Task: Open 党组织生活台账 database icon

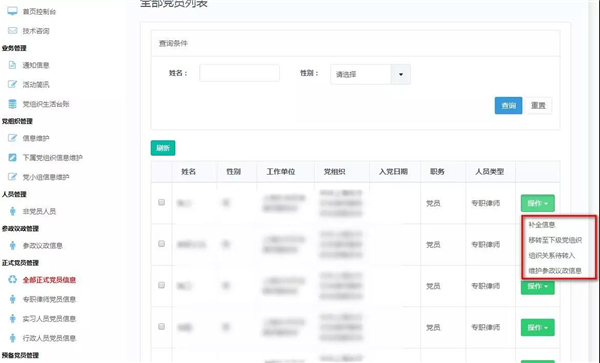Action: pyautogui.click(x=12, y=104)
